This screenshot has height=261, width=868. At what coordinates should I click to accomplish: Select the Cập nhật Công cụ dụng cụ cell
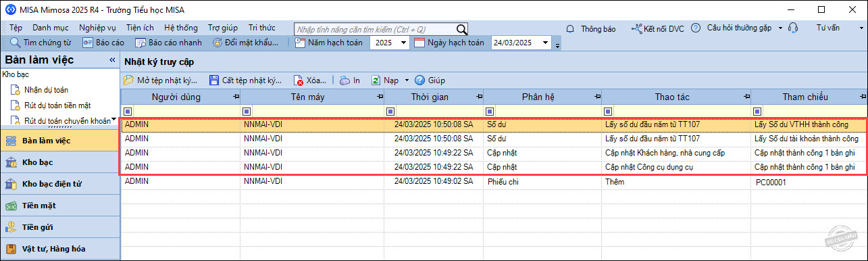click(x=675, y=167)
